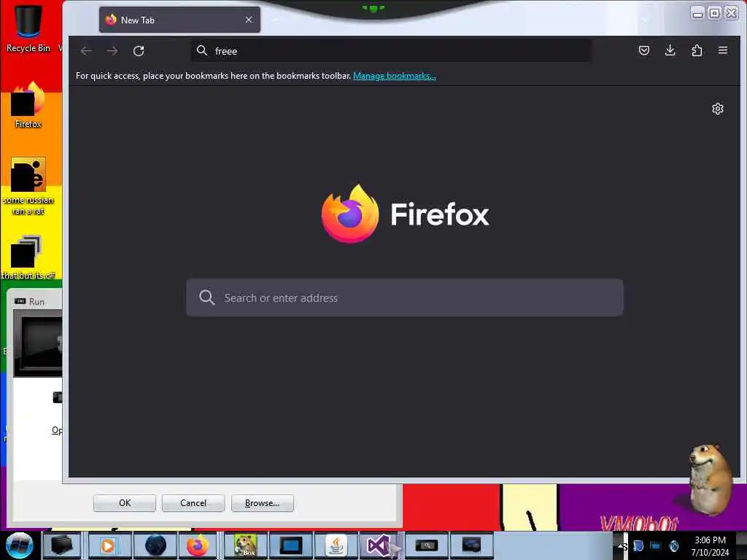747x560 pixels.
Task: Show hidden system tray icons arrow
Action: click(x=622, y=546)
